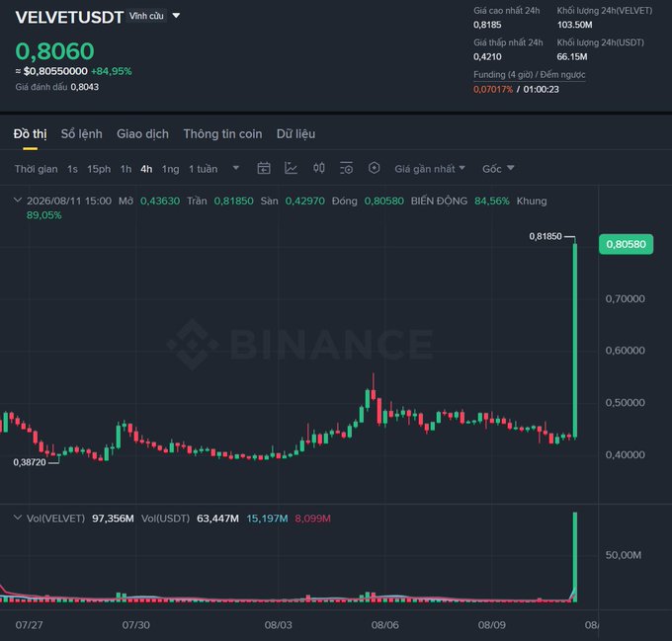
Task: Switch to the Sổ lệnh tab
Action: tap(81, 134)
